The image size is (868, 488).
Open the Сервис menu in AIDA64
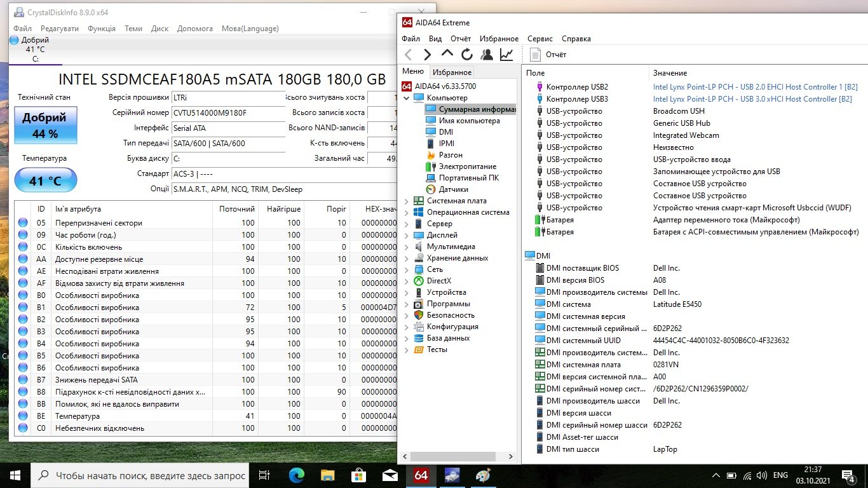click(x=540, y=39)
